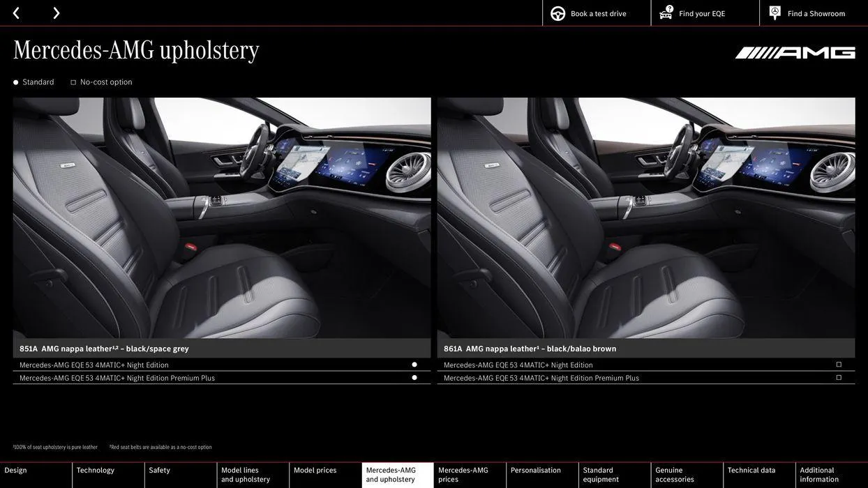Click the steering wheel test drive icon

pyautogui.click(x=558, y=13)
